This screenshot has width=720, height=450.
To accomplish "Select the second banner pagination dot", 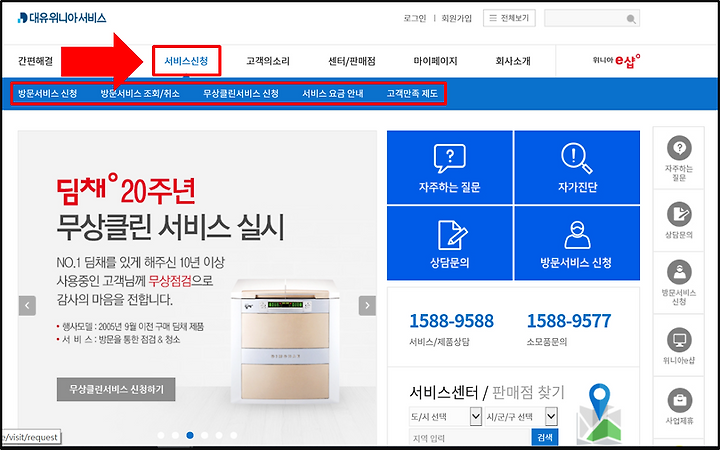I will 175,435.
